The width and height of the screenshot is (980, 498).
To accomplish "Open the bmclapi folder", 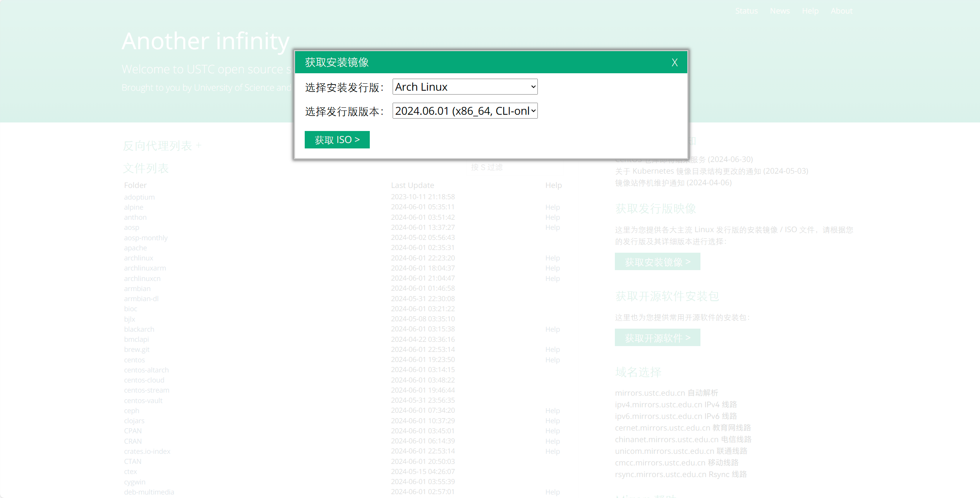I will click(136, 339).
